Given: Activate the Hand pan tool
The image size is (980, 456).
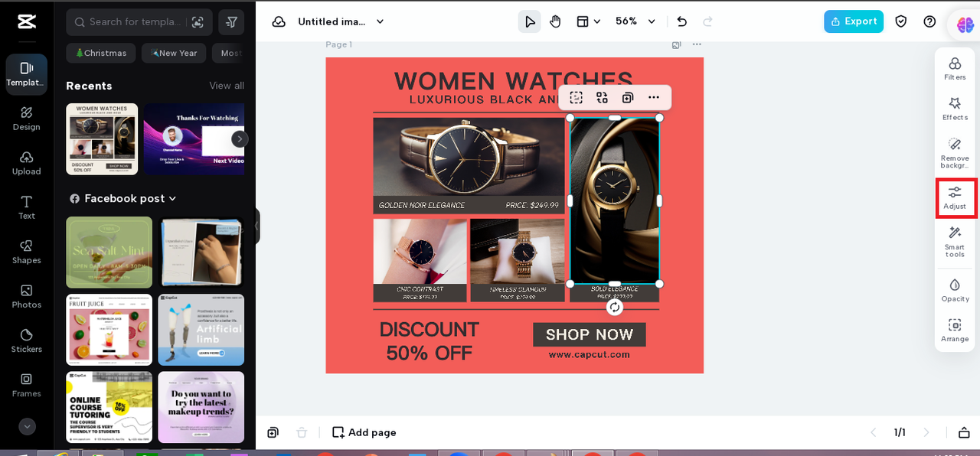Looking at the screenshot, I should pos(555,21).
